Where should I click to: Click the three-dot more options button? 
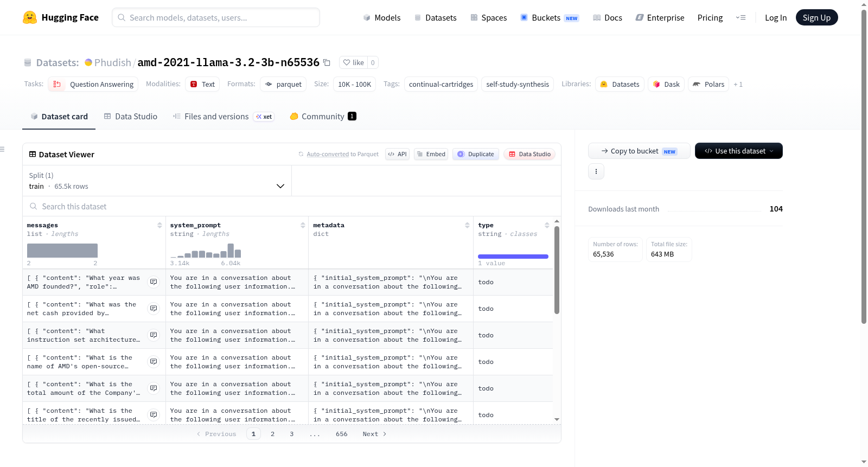tap(596, 171)
